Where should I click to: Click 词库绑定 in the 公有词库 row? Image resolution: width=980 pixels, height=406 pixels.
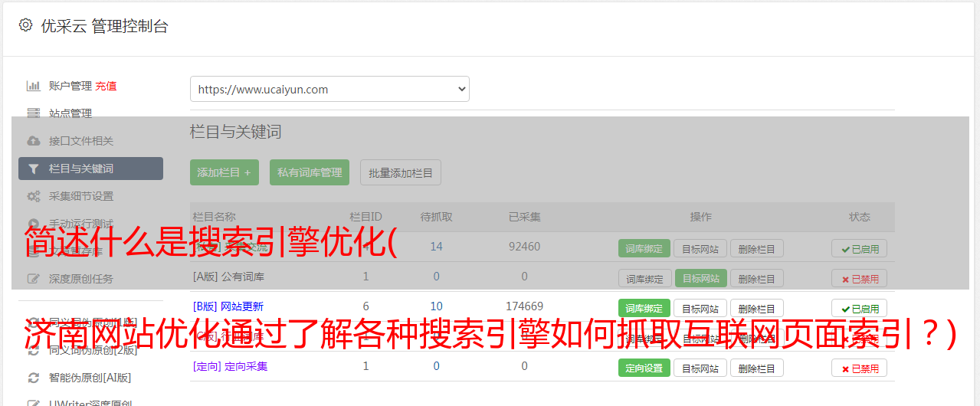(x=644, y=278)
